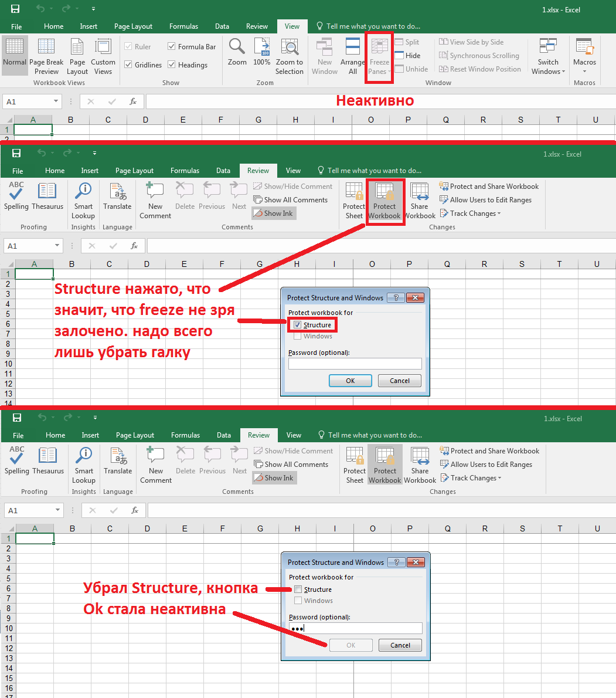Switch to the Review tab in the top window

(257, 26)
